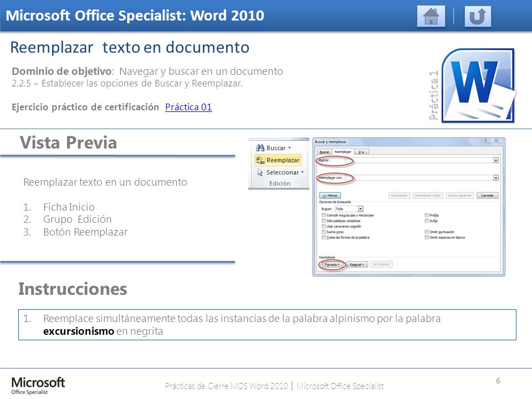This screenshot has height=399, width=532.
Task: Click the bold word 'excursionismo'
Action: [79, 331]
